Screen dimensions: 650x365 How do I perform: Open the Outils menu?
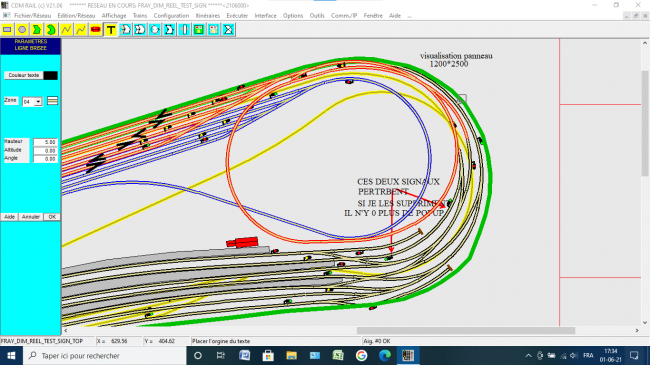tap(317, 15)
